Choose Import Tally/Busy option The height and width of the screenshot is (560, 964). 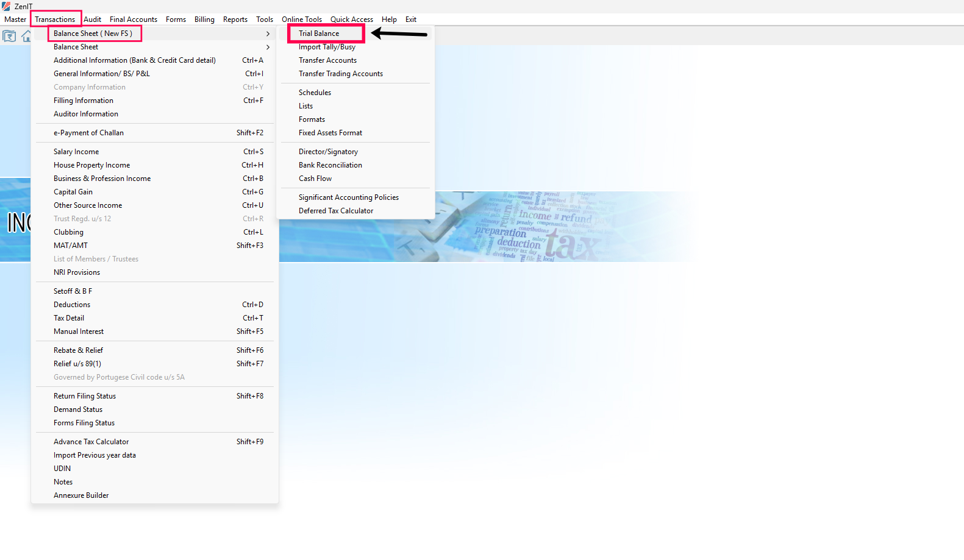(327, 47)
